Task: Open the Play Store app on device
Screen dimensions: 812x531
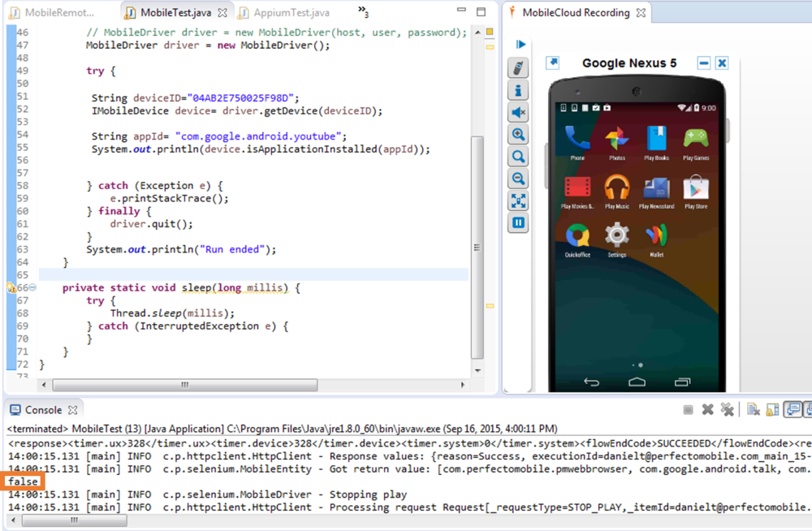Action: coord(695,188)
